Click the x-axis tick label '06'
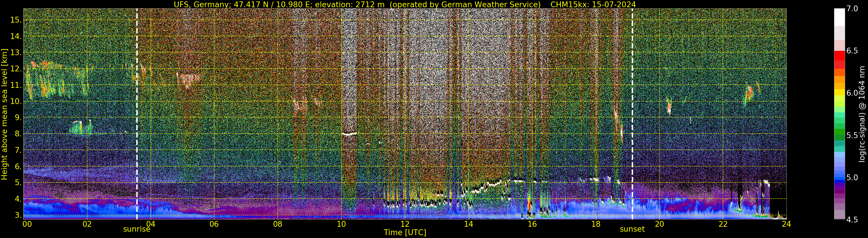Image resolution: width=868 pixels, height=238 pixels. (x=214, y=224)
